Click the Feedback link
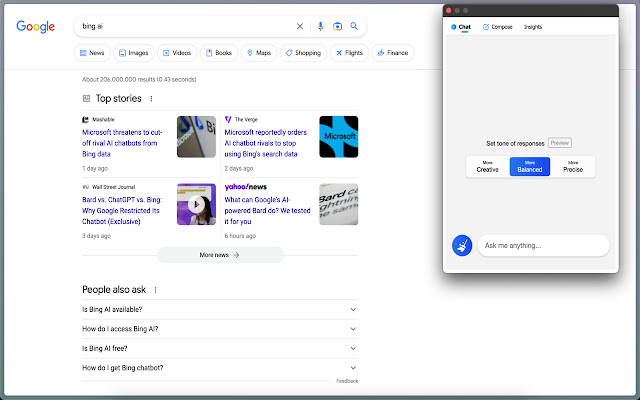 [347, 381]
